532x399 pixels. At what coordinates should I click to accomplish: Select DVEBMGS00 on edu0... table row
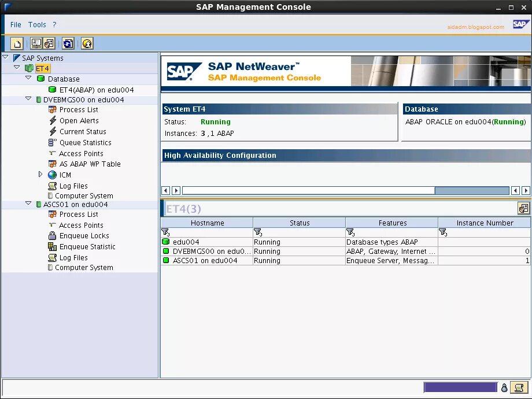click(x=346, y=251)
